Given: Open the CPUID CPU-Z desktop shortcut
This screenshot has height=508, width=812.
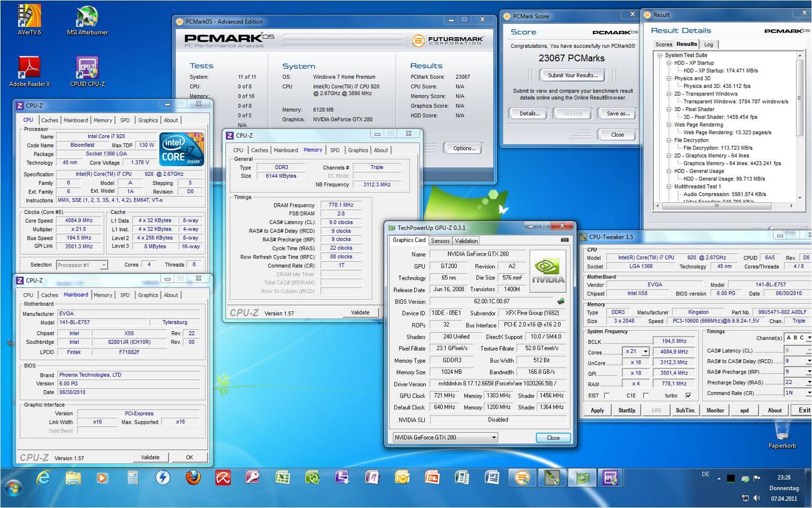Looking at the screenshot, I should (87, 71).
